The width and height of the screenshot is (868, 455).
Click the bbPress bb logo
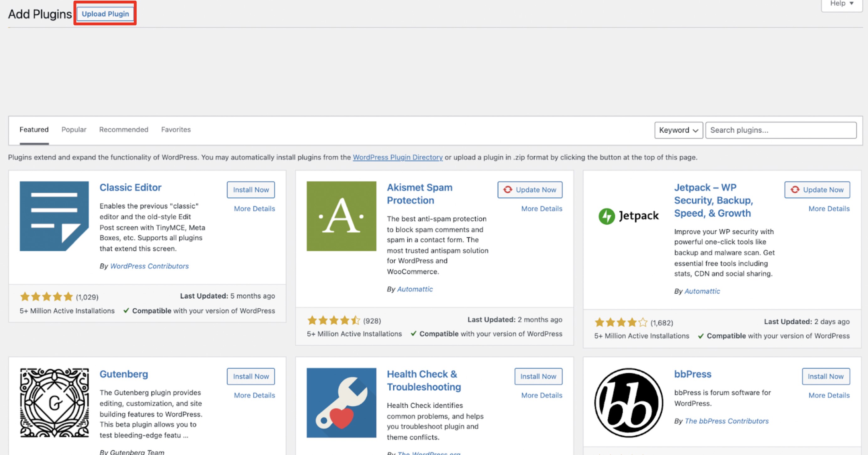628,403
